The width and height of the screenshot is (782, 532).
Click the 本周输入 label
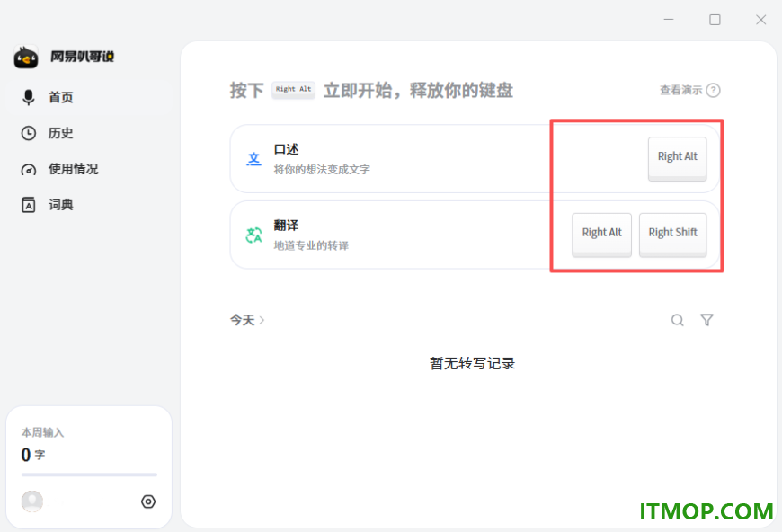tap(42, 432)
